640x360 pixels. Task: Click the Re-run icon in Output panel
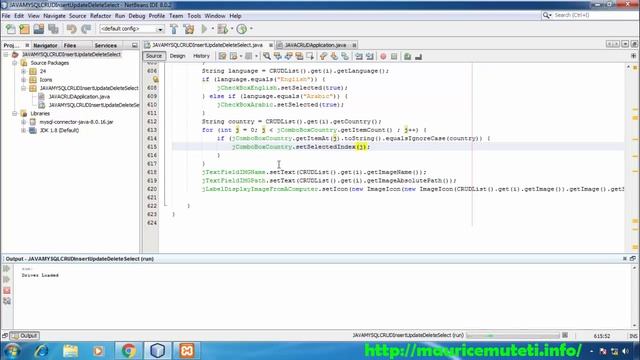tap(7, 269)
